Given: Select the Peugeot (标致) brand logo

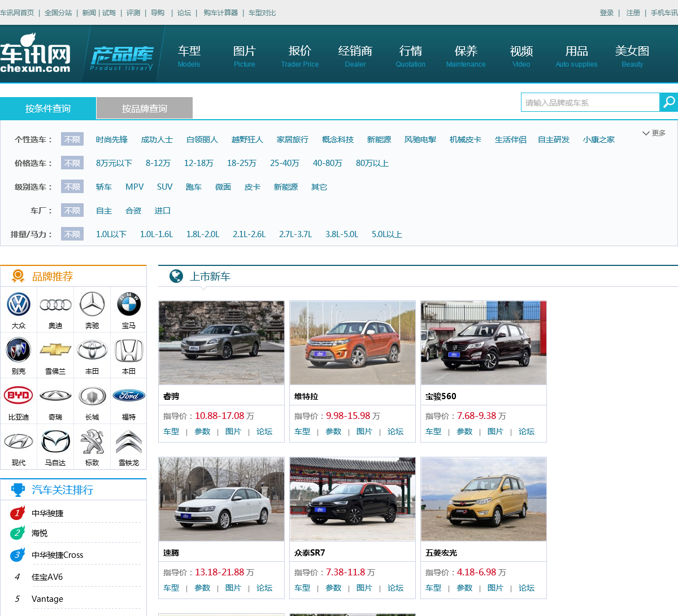Looking at the screenshot, I should [x=92, y=442].
